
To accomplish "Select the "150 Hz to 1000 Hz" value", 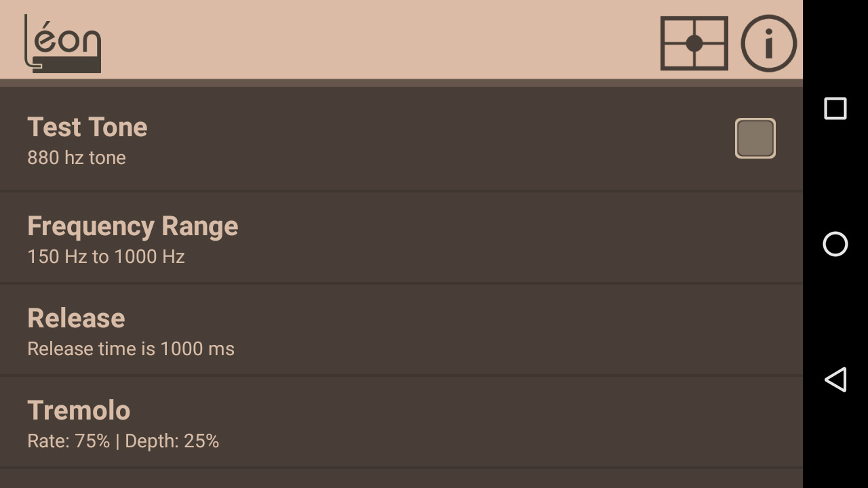I will (106, 257).
